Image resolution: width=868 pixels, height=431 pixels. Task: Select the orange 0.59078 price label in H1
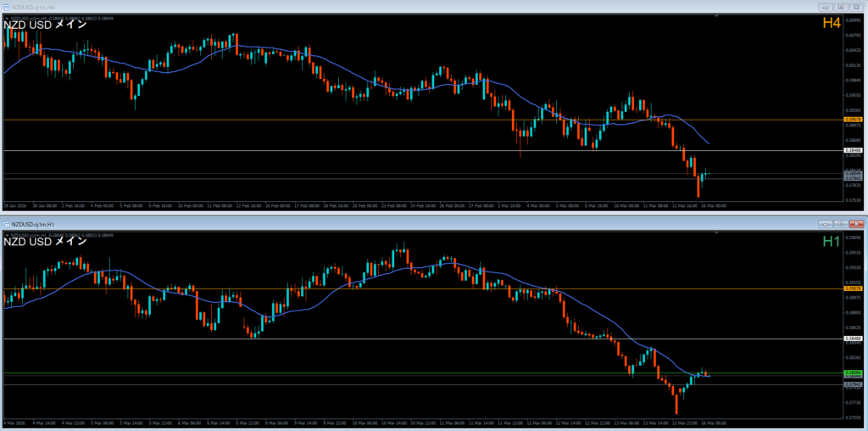(x=854, y=288)
